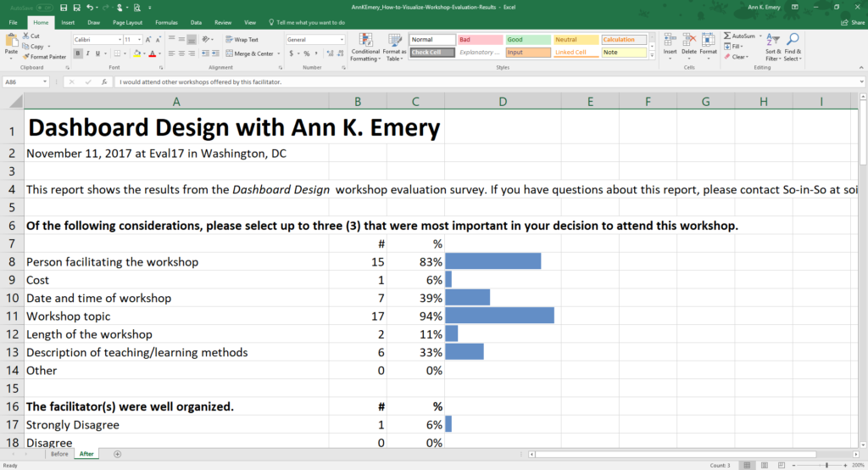Add a new sheet with plus icon
Viewport: 868px width, 470px height.
(117, 454)
